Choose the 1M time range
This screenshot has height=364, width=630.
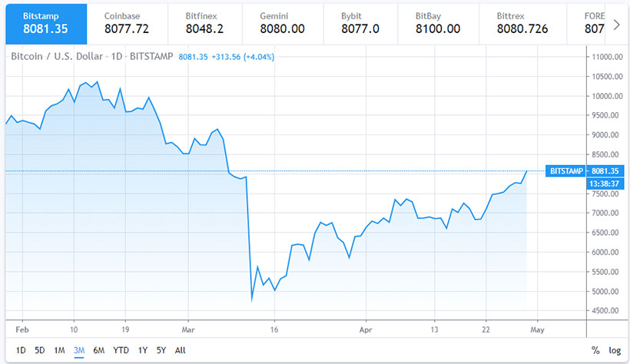(x=59, y=350)
